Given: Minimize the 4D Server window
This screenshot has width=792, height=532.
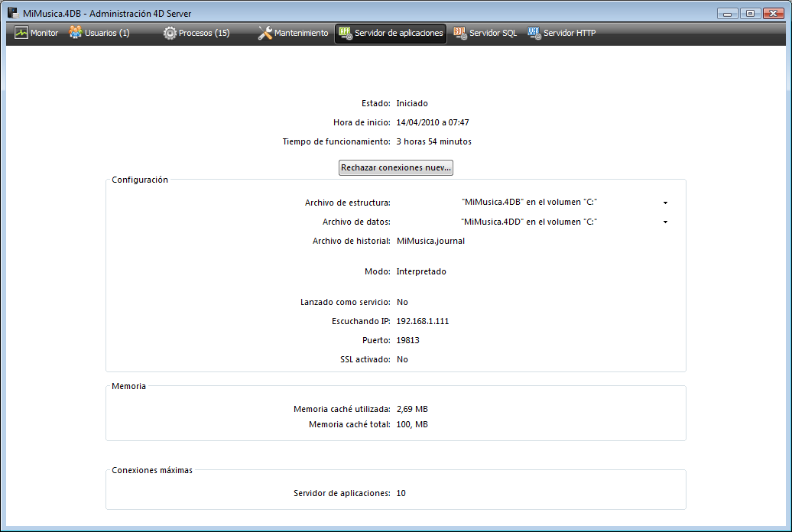Looking at the screenshot, I should point(727,13).
